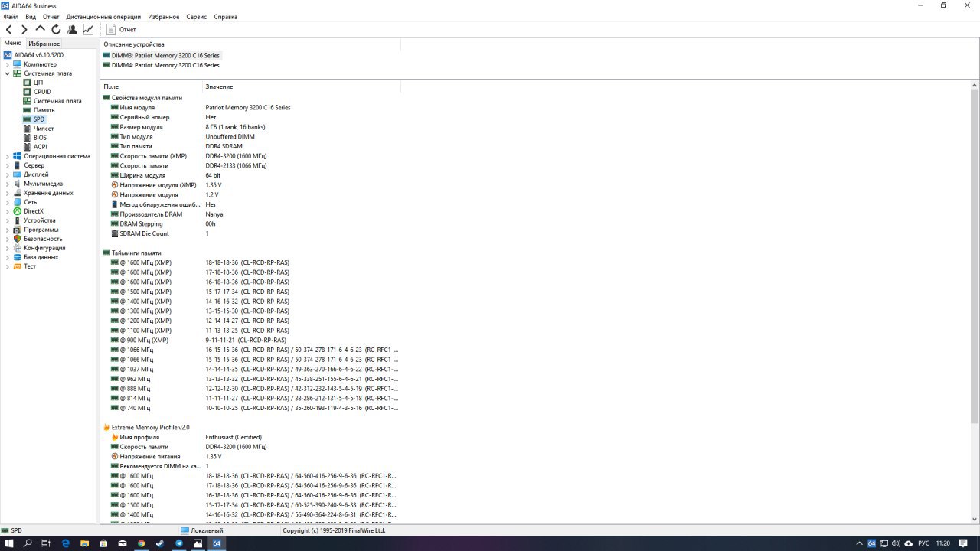
Task: Open the Вид menu
Action: coord(31,17)
